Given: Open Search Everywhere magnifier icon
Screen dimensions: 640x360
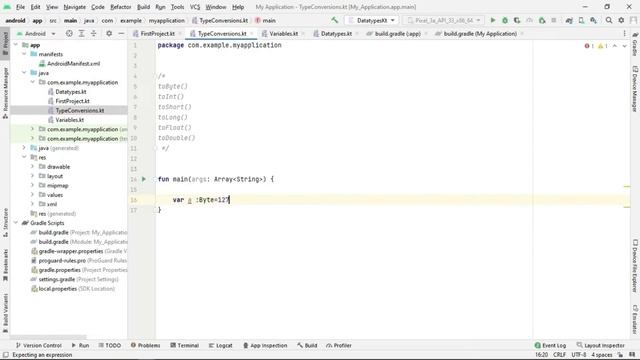Looking at the screenshot, I should (x=609, y=20).
